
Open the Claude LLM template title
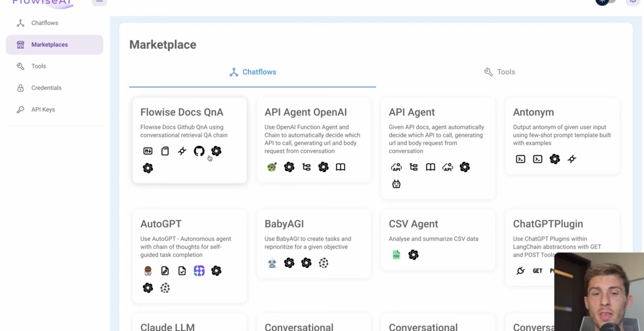(167, 327)
